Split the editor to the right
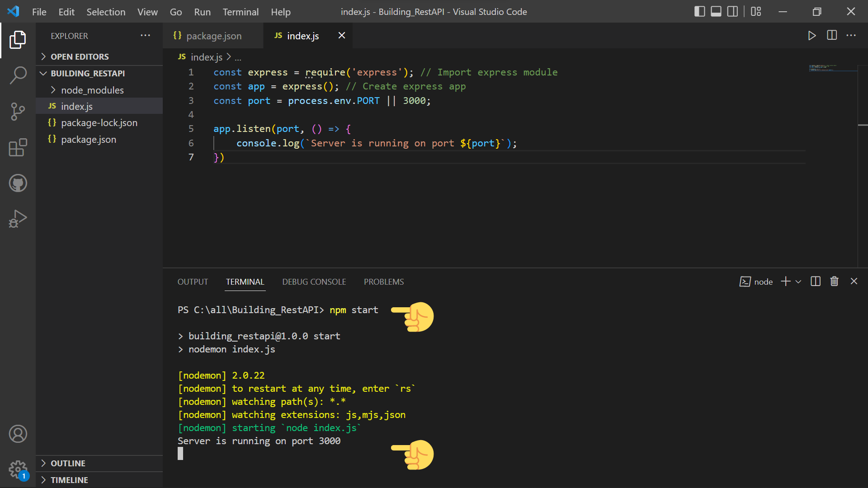This screenshot has height=488, width=868. point(832,36)
